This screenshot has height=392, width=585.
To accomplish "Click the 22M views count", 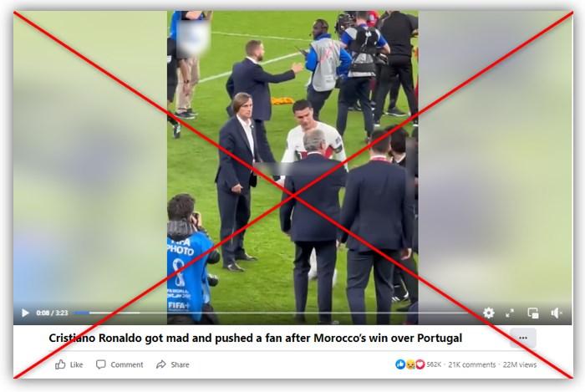I will pos(519,364).
